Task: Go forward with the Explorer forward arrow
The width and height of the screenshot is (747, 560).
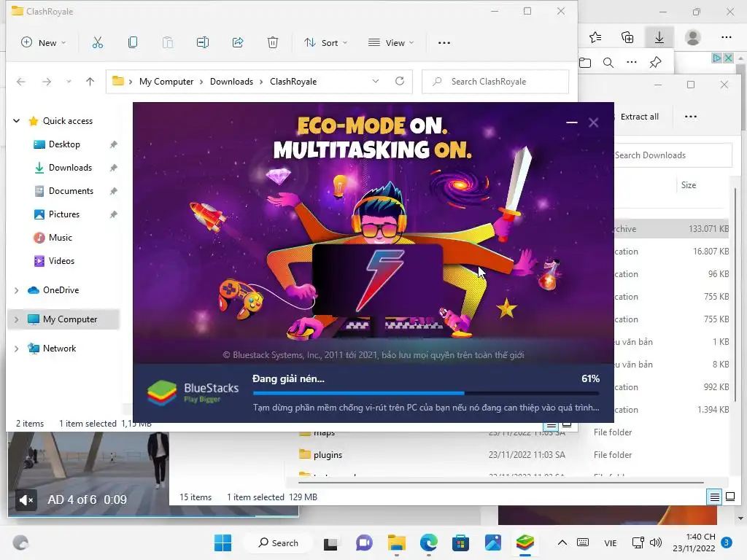Action: [46, 82]
